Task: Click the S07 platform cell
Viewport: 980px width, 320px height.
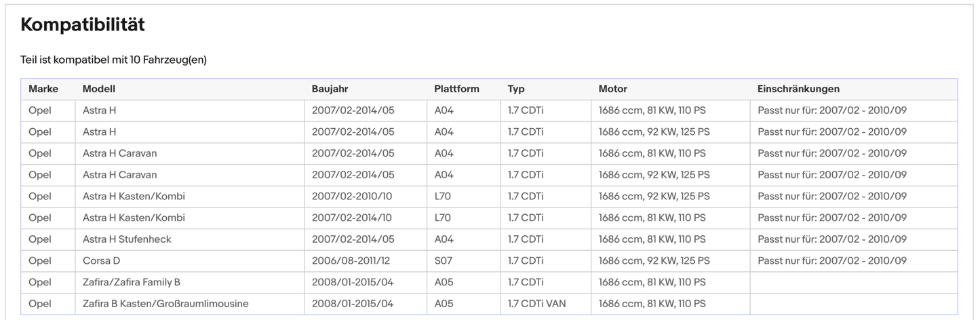Action: [x=442, y=261]
